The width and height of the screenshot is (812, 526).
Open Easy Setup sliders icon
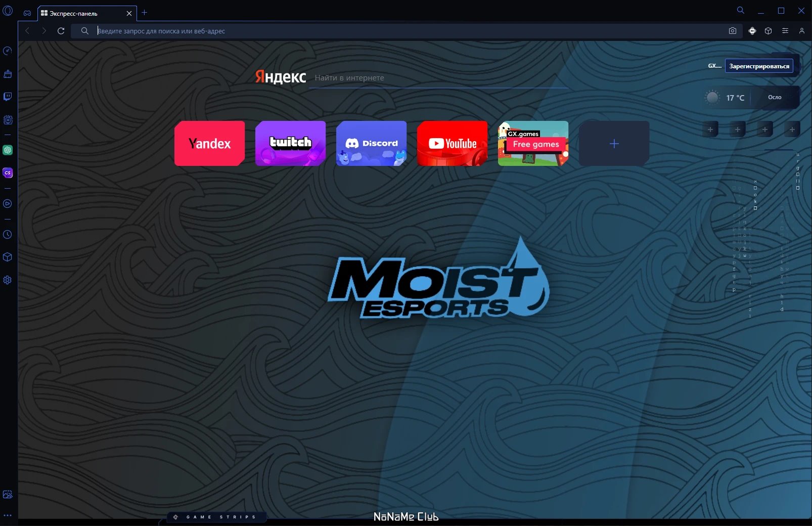click(x=785, y=31)
